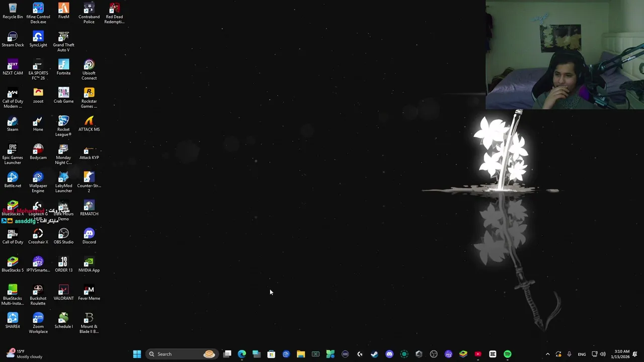Open the Epic Games Launcher shortcut
The width and height of the screenshot is (644, 362).
(13, 154)
